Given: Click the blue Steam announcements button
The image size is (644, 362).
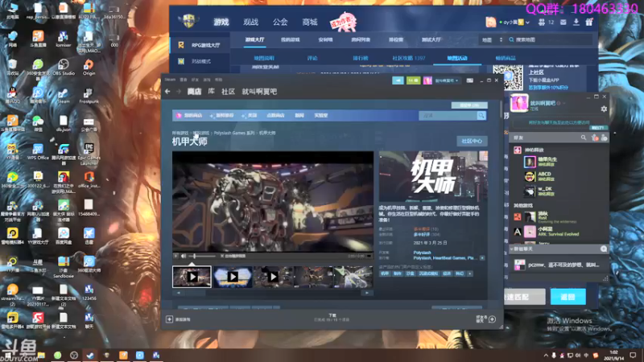Looking at the screenshot, I should tap(398, 80).
